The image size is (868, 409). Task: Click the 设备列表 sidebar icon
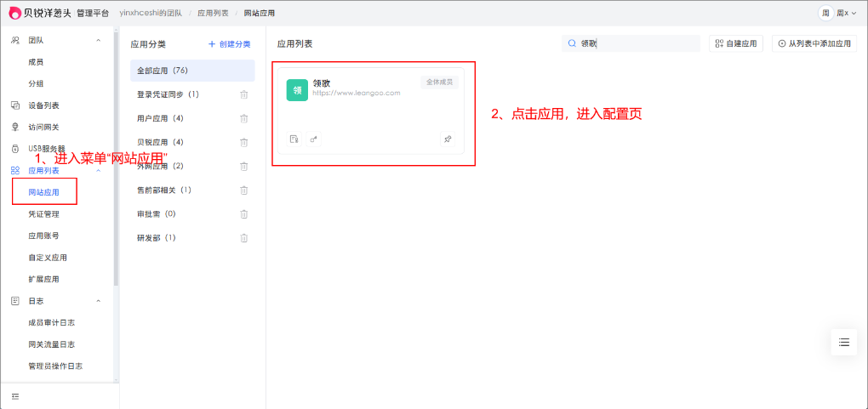click(15, 105)
